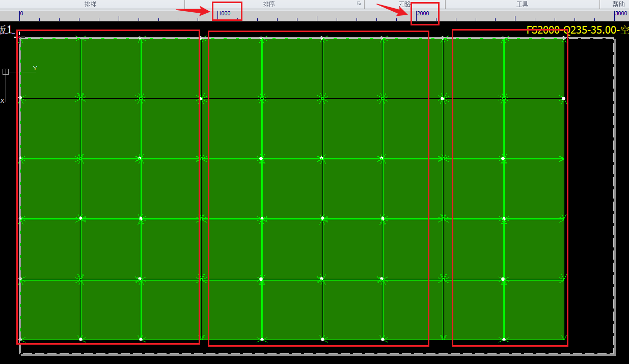The width and height of the screenshot is (629, 364).
Task: Click the 排样 ribbon group label
Action: [91, 4]
